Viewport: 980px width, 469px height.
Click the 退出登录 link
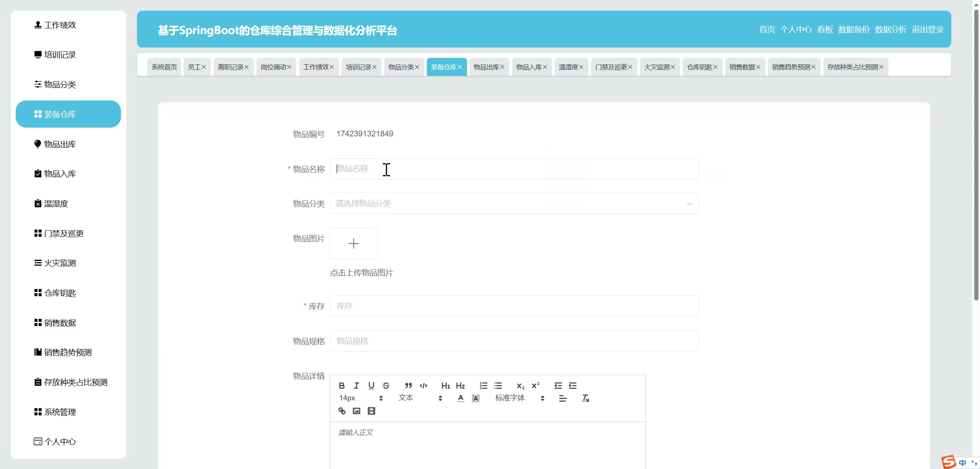927,30
